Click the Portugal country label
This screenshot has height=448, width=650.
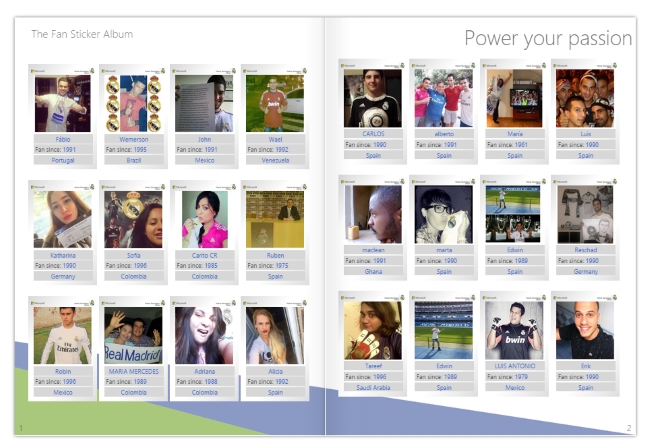pyautogui.click(x=62, y=160)
